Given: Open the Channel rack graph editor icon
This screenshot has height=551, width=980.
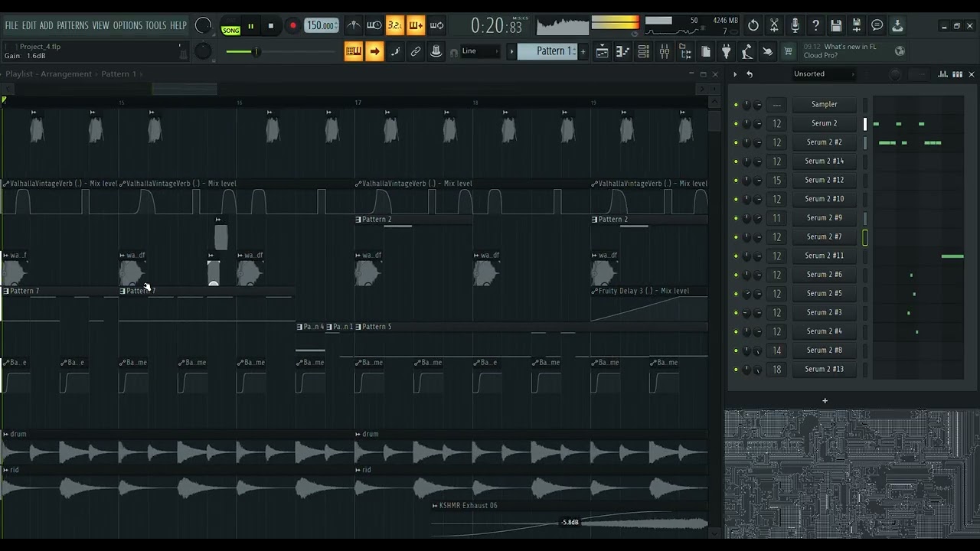Looking at the screenshot, I should (x=943, y=74).
